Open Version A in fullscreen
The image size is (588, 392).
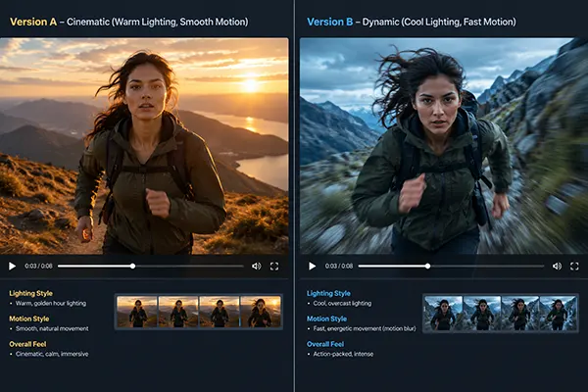tap(274, 267)
